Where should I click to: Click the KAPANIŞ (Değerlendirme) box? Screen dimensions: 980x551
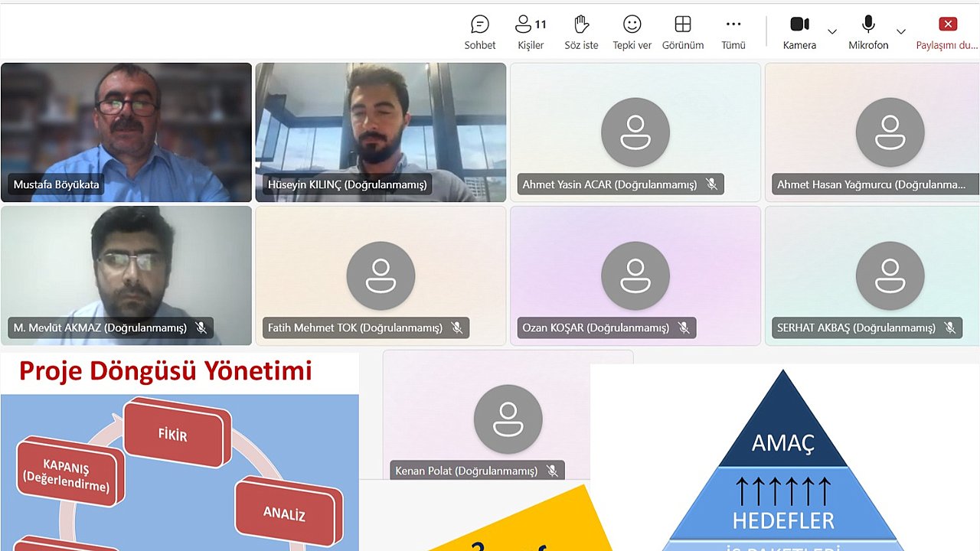click(x=69, y=471)
